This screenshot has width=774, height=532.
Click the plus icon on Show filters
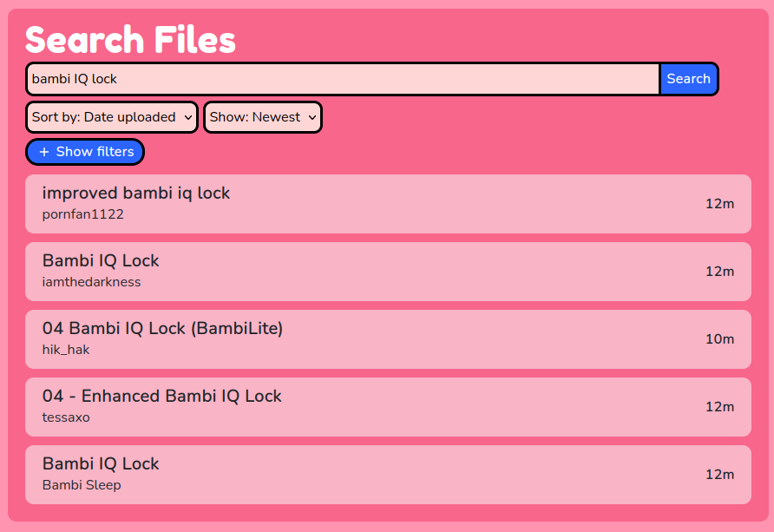[44, 152]
